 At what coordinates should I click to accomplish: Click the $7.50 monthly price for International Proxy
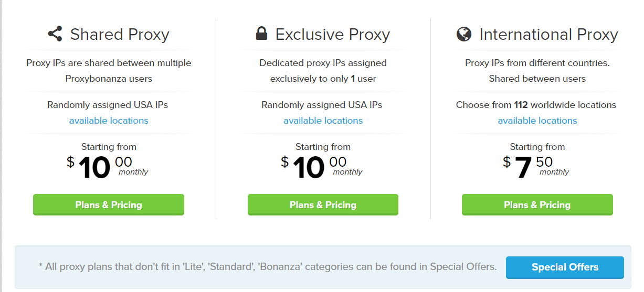coord(535,167)
